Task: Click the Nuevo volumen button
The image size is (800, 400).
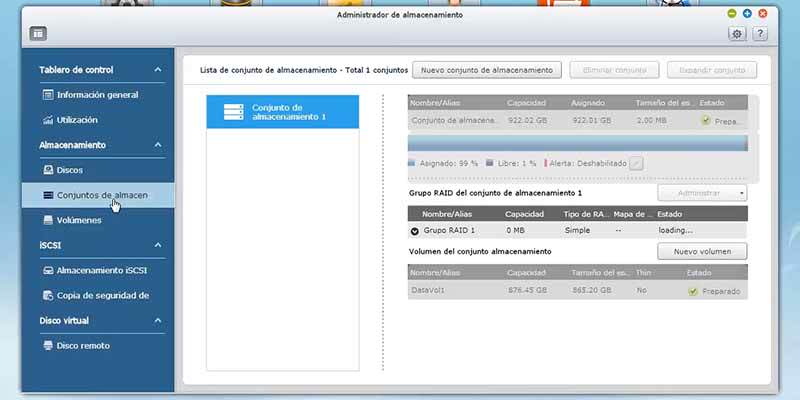Action: [x=702, y=251]
